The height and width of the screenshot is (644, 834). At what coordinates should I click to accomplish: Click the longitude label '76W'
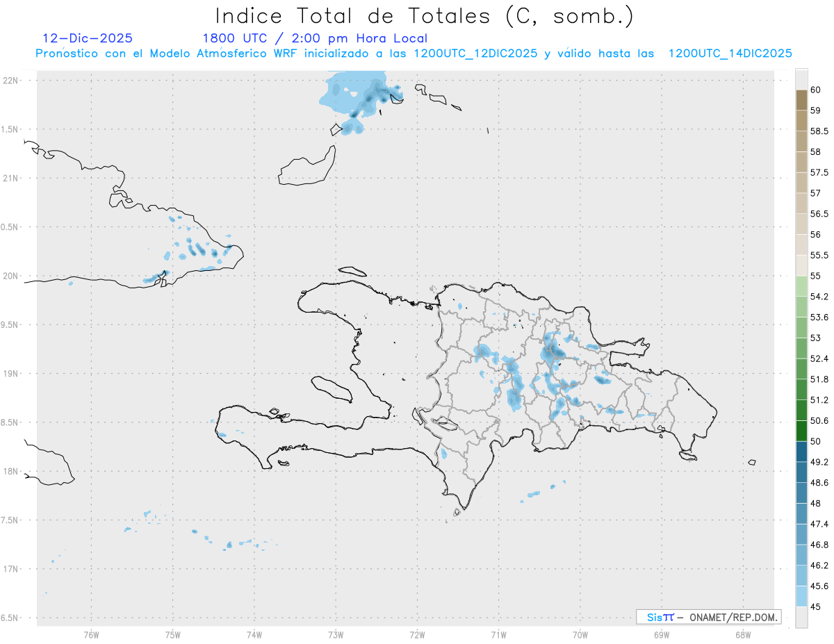(91, 634)
